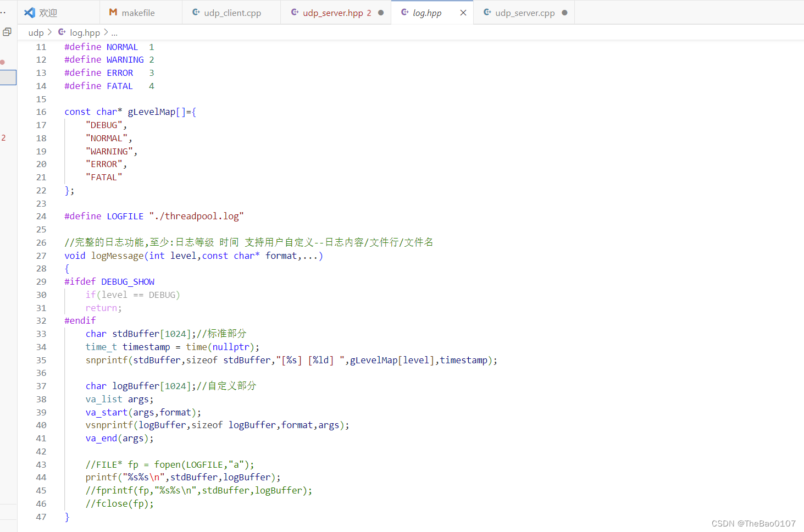Click the "FATAL" string on line 21
Screen dimensions: 804x532
click(x=104, y=178)
